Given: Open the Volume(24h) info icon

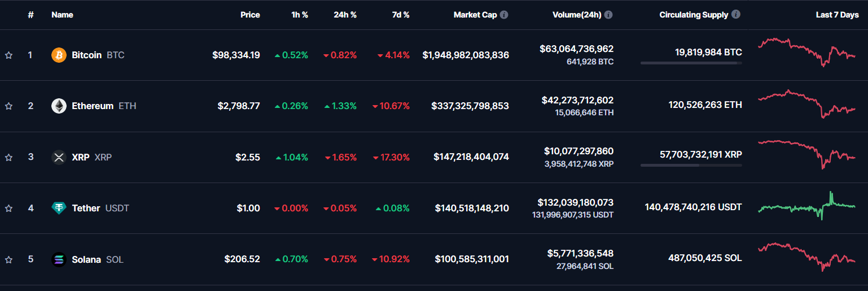Looking at the screenshot, I should [609, 15].
